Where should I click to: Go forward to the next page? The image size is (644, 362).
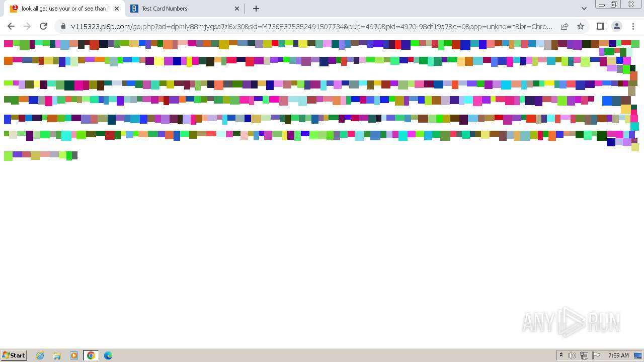click(x=27, y=26)
